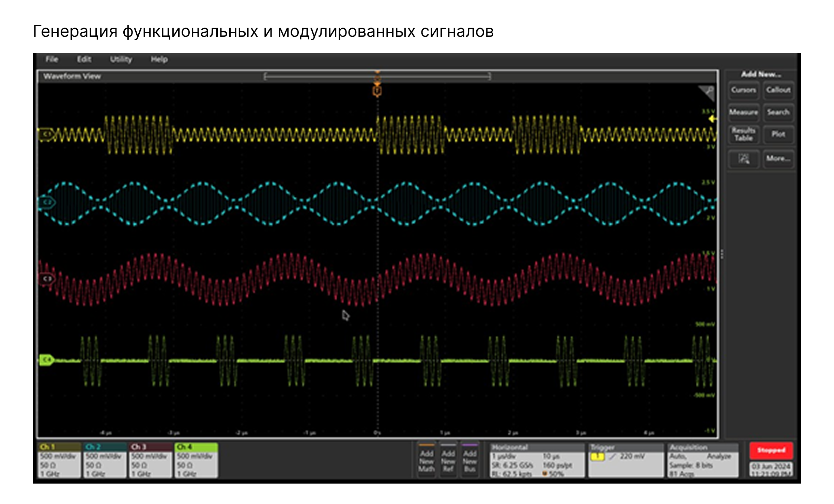Click Add New Math

pos(427,460)
